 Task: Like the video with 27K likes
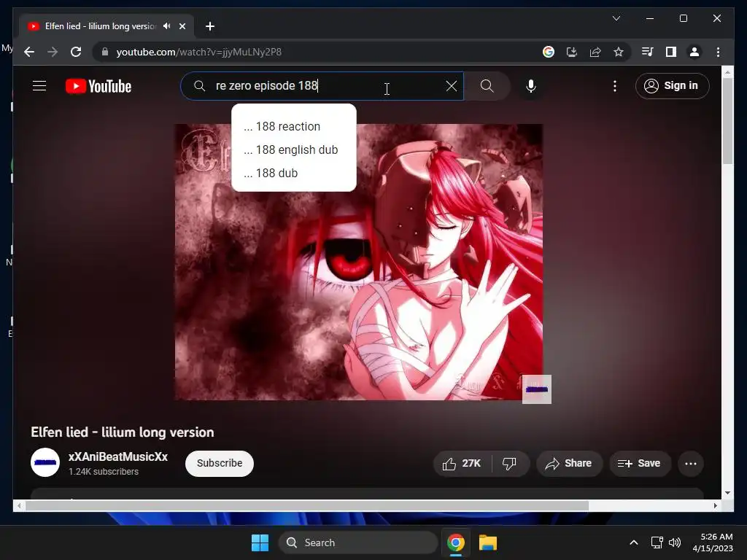[462, 463]
